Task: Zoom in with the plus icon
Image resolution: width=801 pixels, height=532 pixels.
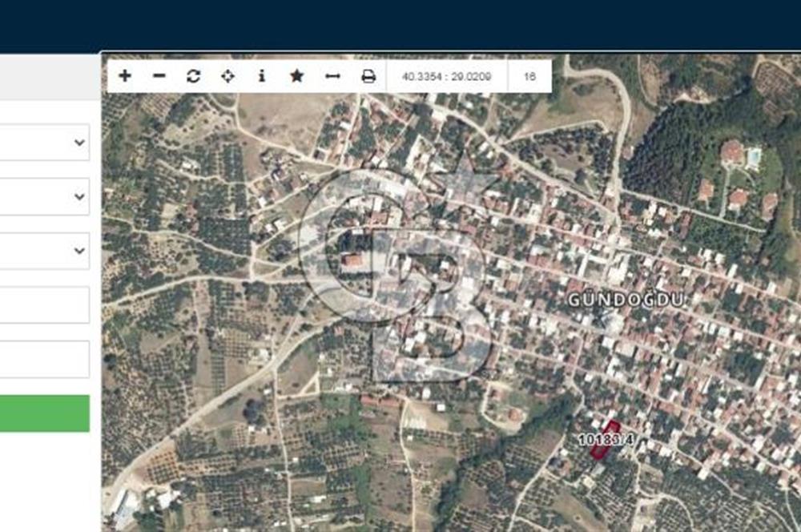Action: [125, 76]
